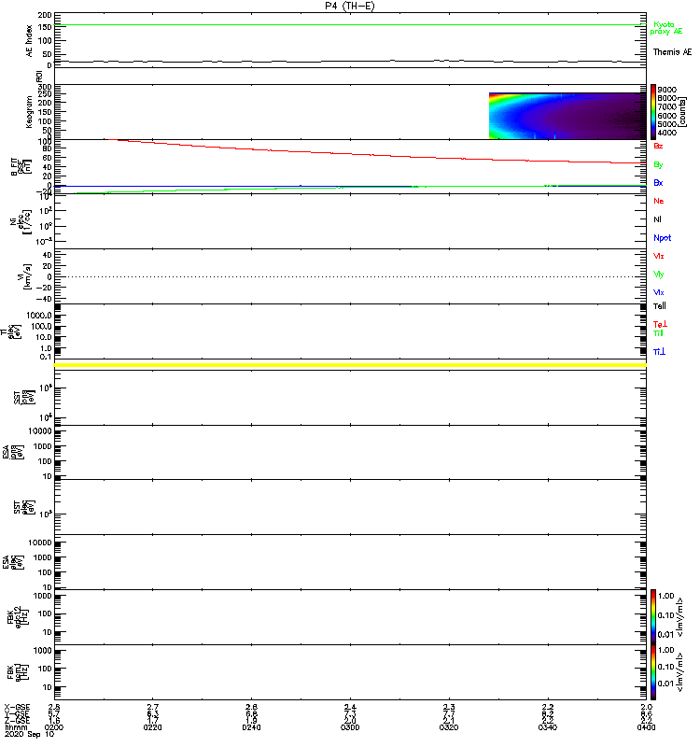Click the "AE Index" axis label
The image size is (700, 747).
point(30,40)
